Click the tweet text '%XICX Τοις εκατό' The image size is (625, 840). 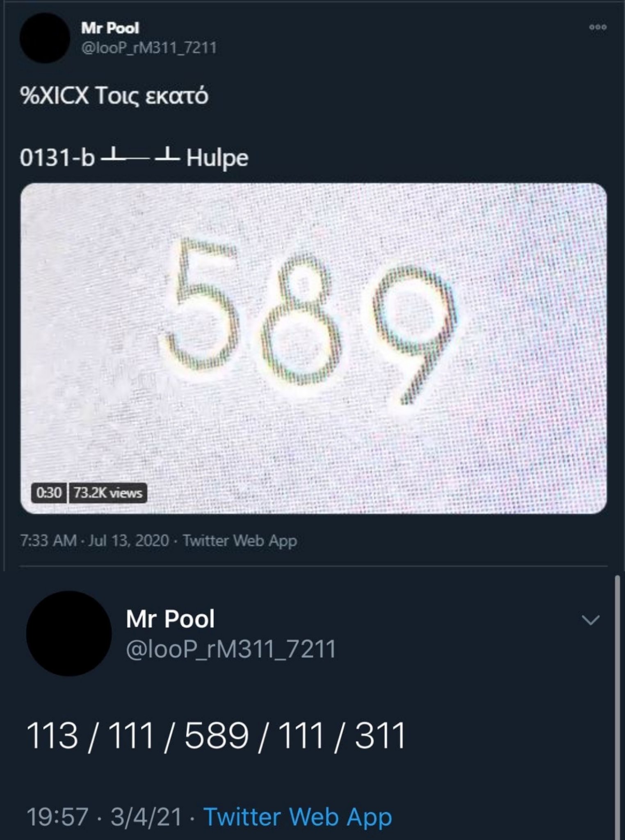tap(114, 96)
